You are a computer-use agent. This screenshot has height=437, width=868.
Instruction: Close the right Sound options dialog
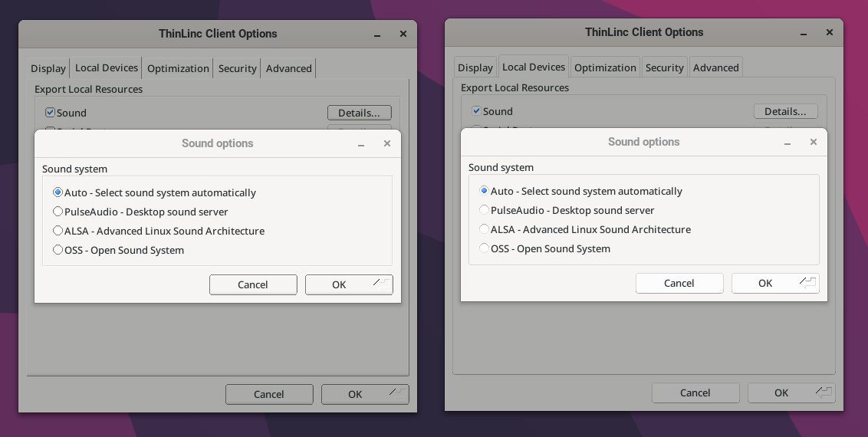814,142
